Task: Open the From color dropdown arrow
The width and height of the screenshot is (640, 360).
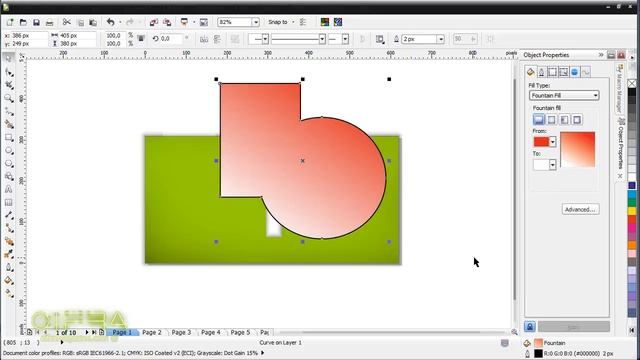Action: [553, 142]
